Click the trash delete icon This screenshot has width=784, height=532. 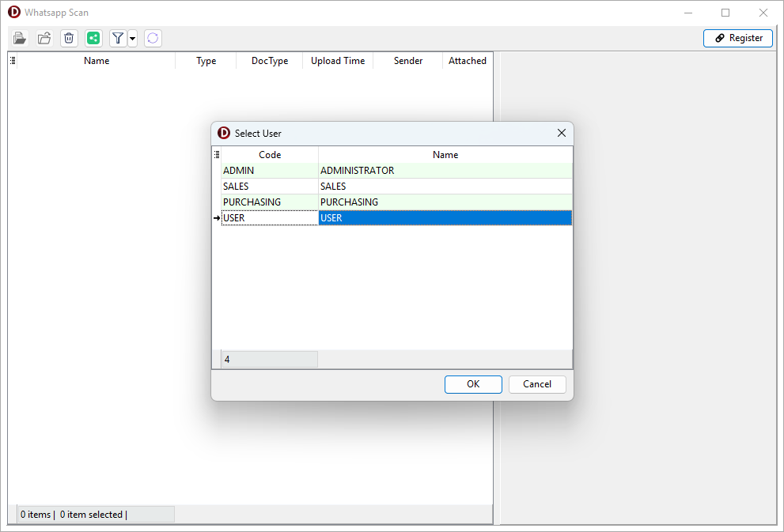69,38
